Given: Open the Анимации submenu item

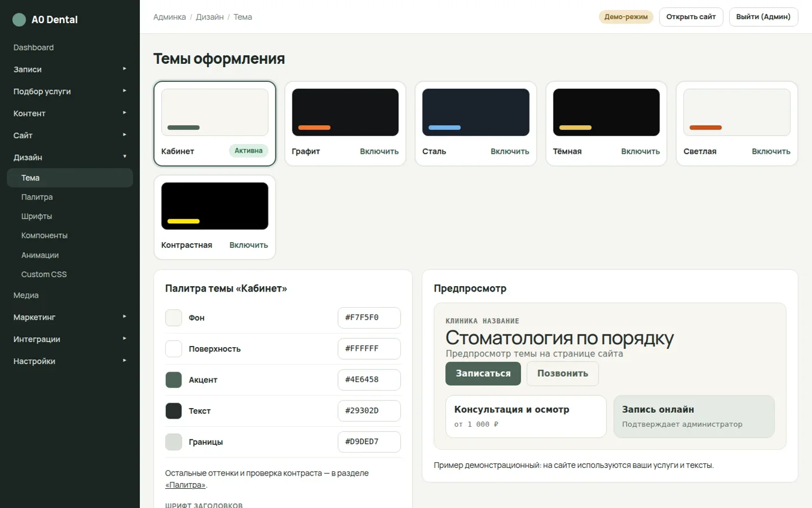Looking at the screenshot, I should point(70,255).
